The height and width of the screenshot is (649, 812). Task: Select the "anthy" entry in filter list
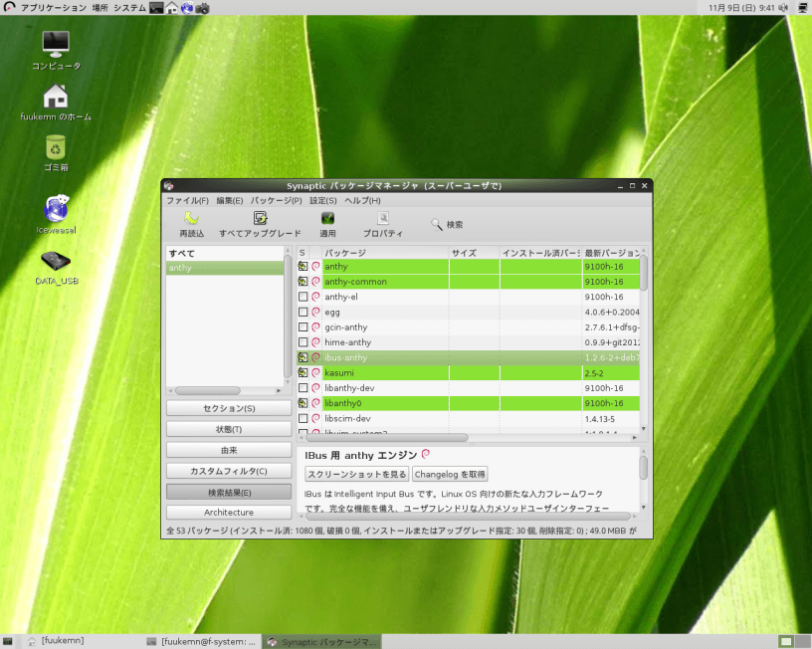[225, 268]
